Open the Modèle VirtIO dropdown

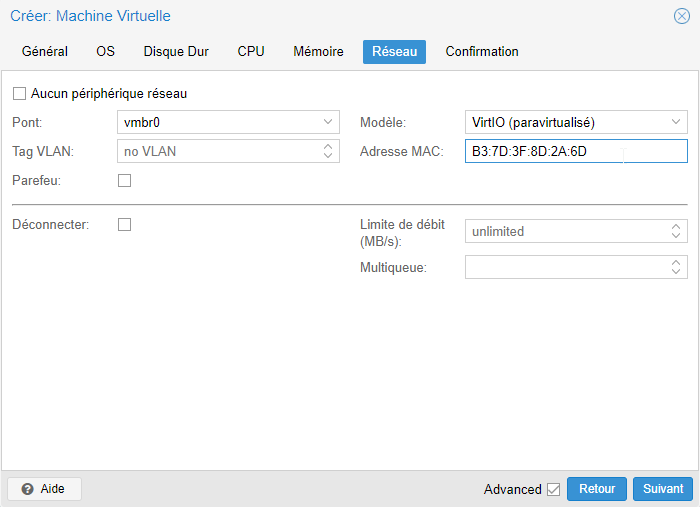[x=675, y=122]
